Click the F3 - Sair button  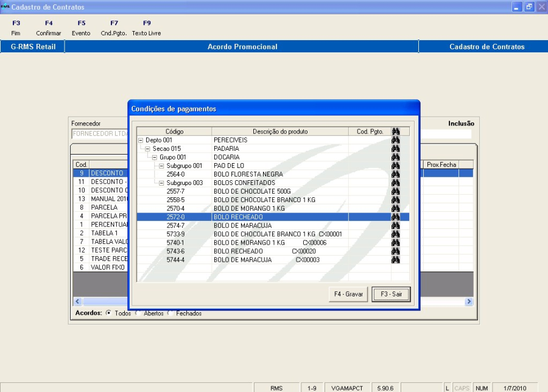coord(391,294)
